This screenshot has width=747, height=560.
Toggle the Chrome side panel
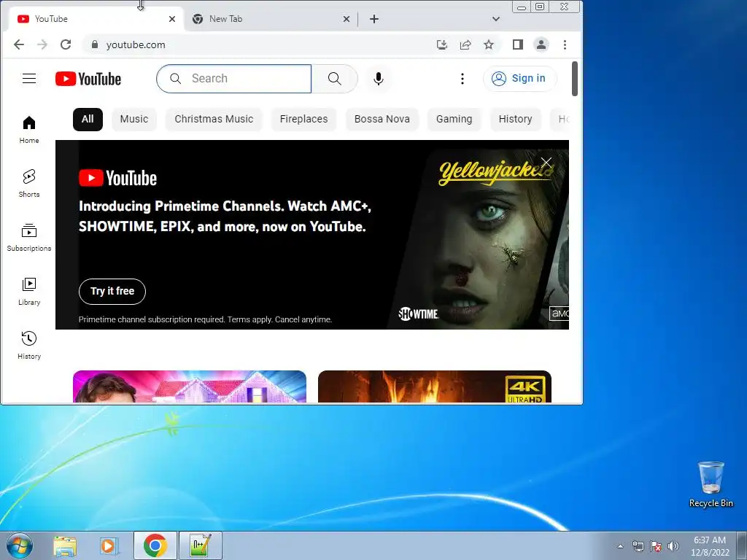point(518,44)
